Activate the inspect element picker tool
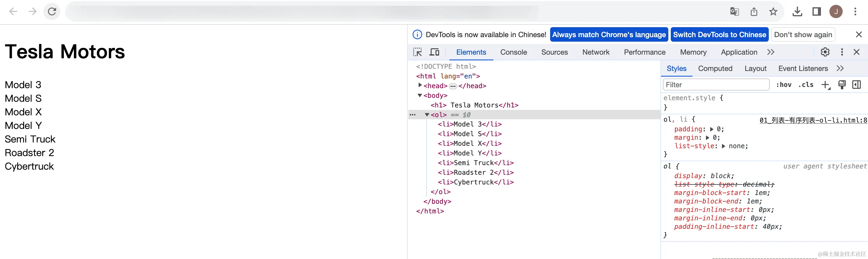 click(x=417, y=52)
